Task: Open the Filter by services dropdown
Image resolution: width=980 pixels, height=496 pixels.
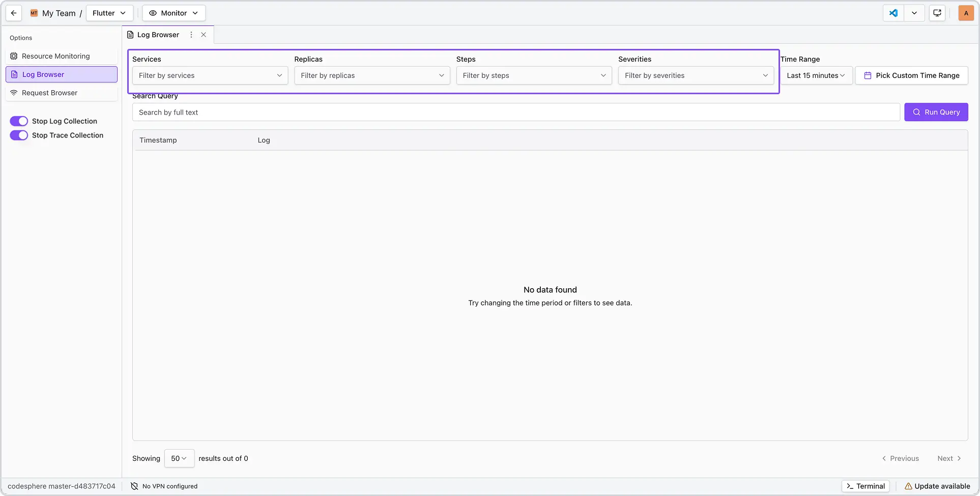Action: point(210,75)
